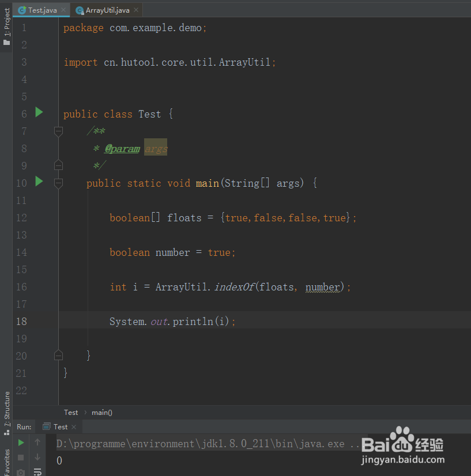Click the console output value 0
The height and width of the screenshot is (476, 471).
point(59,461)
